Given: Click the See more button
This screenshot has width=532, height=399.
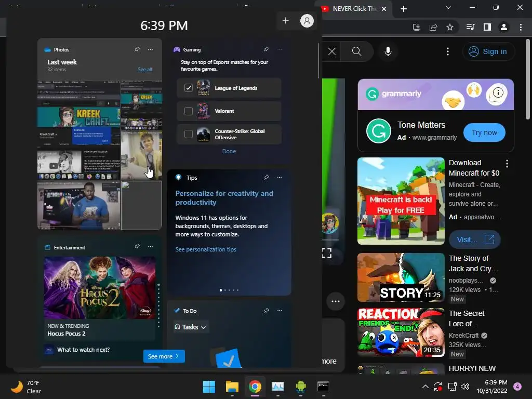Looking at the screenshot, I should (x=164, y=356).
